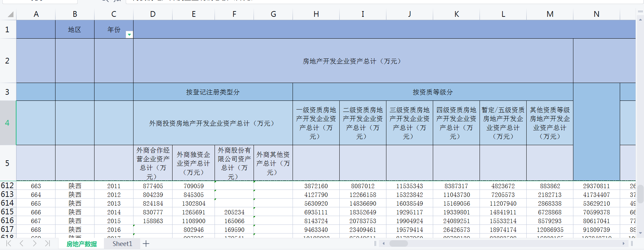Select the 按资质等级分 cell
The height and width of the screenshot is (250, 644).
[x=433, y=92]
